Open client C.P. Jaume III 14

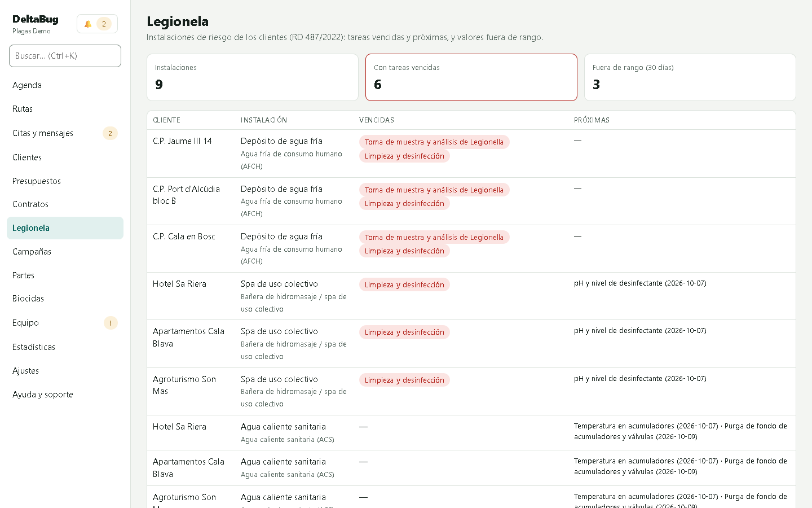click(x=182, y=141)
